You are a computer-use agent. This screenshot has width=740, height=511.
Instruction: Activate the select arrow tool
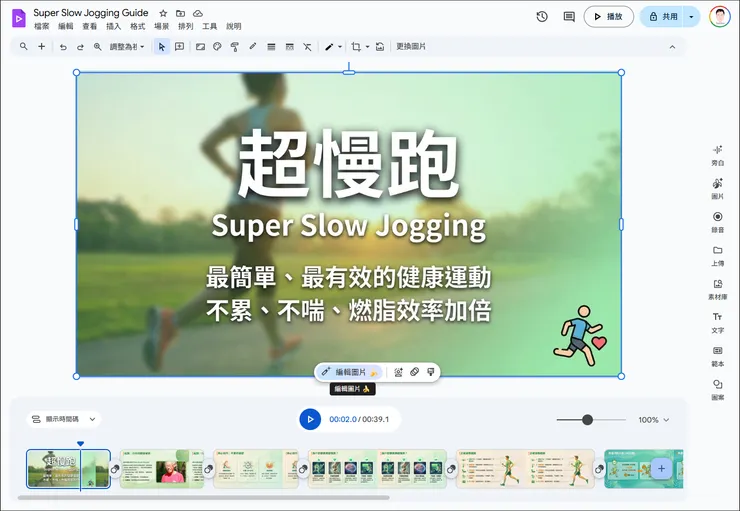(162, 47)
